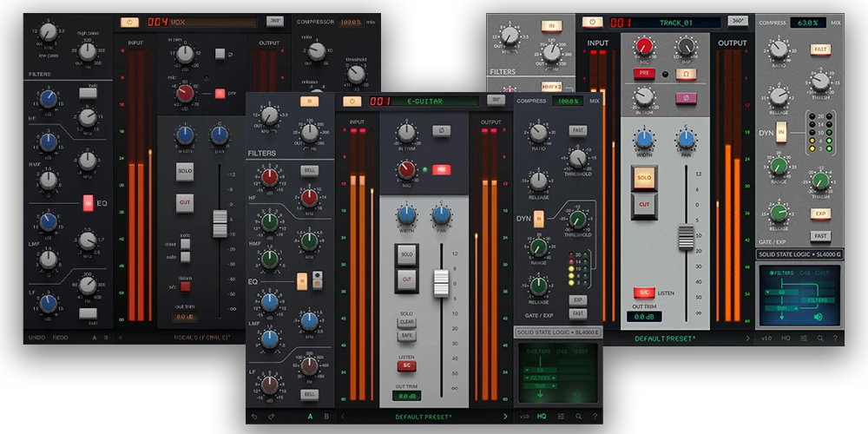Screen dimensions: 868x434
Task: Open VOCALS (FEMALE)* preset menu in VOX plugin
Action: point(201,337)
